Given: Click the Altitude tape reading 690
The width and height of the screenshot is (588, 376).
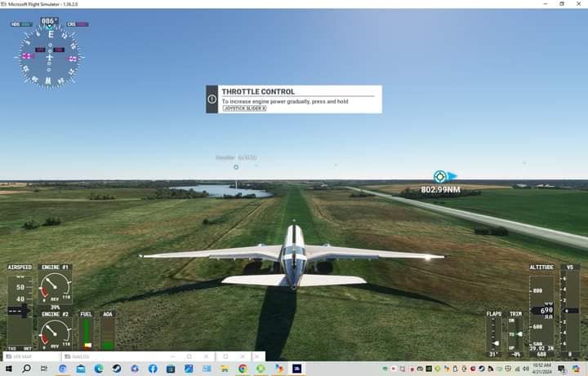Looking at the screenshot, I should 541,311.
